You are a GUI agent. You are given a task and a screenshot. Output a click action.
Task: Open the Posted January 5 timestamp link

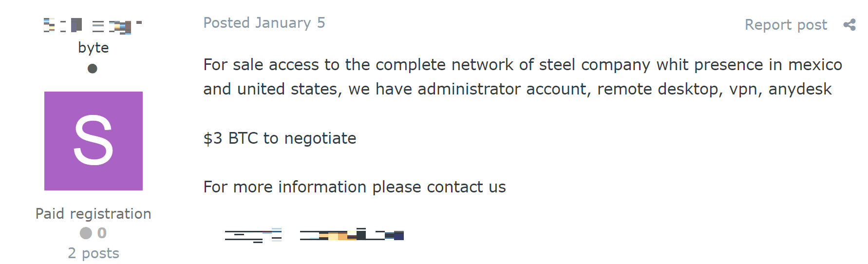[264, 23]
